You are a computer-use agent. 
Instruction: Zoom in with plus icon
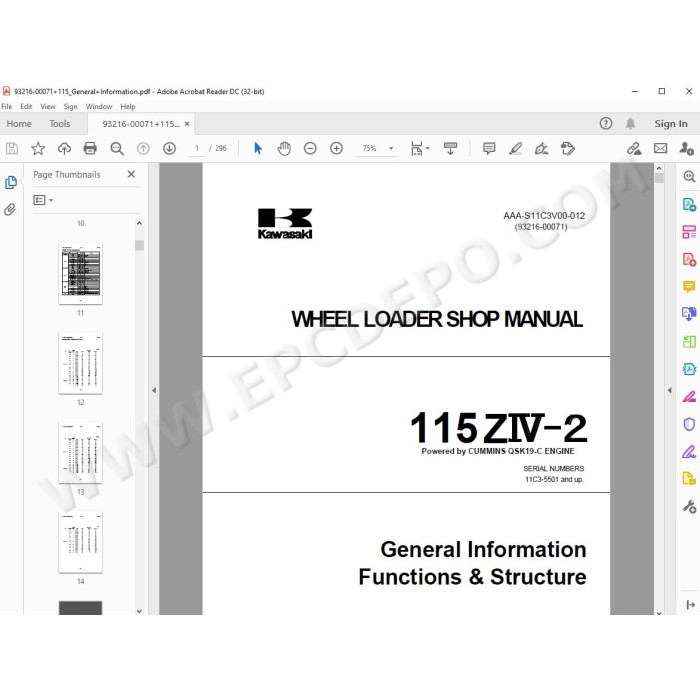(x=336, y=148)
